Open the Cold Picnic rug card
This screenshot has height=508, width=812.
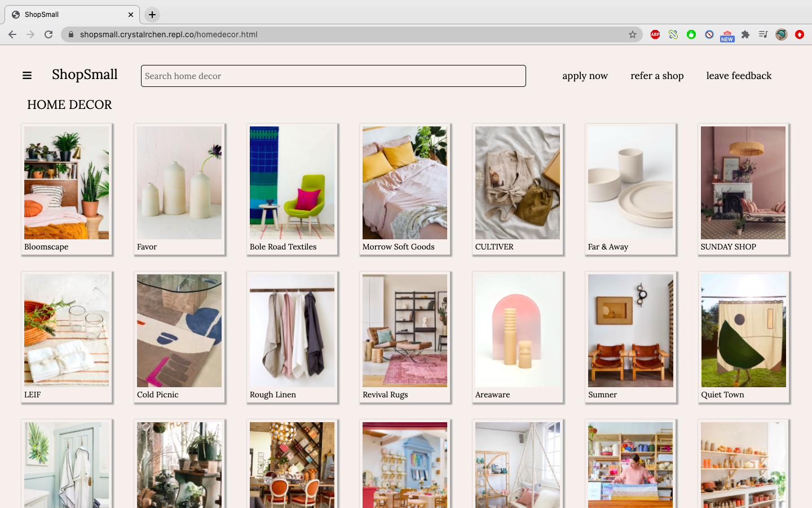(x=179, y=337)
